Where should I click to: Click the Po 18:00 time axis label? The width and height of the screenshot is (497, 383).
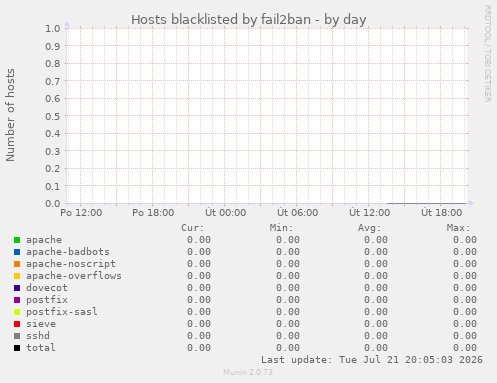(x=153, y=213)
